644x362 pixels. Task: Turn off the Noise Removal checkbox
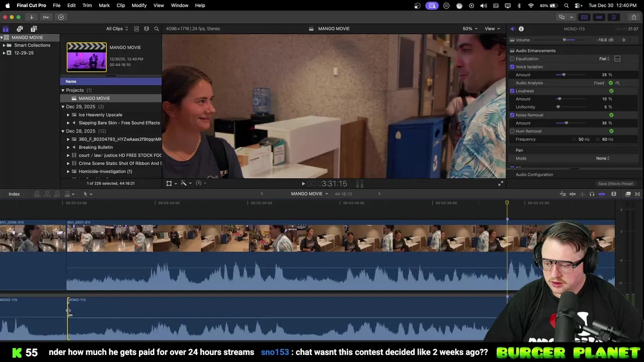point(512,115)
